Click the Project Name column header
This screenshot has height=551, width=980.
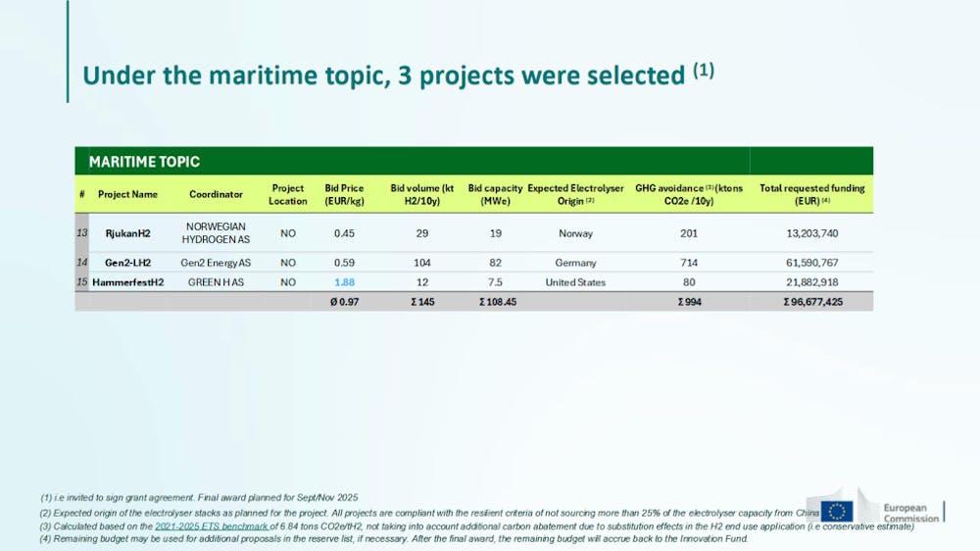tap(127, 194)
